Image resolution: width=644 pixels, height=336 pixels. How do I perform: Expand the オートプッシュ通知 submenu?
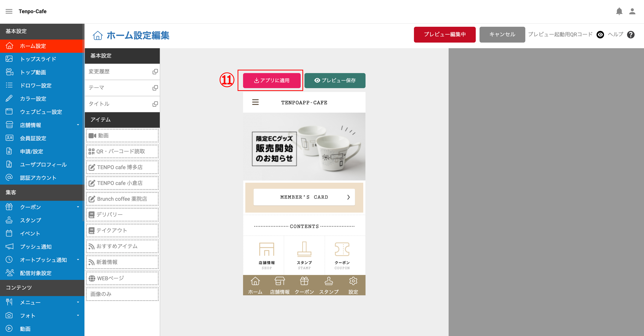pos(78,260)
